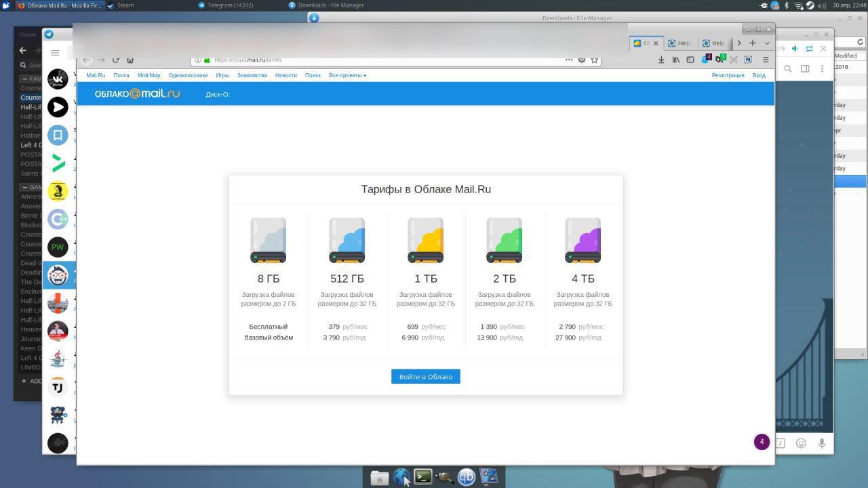Select the 1 ТБ yellow tariff icon

pyautogui.click(x=425, y=240)
